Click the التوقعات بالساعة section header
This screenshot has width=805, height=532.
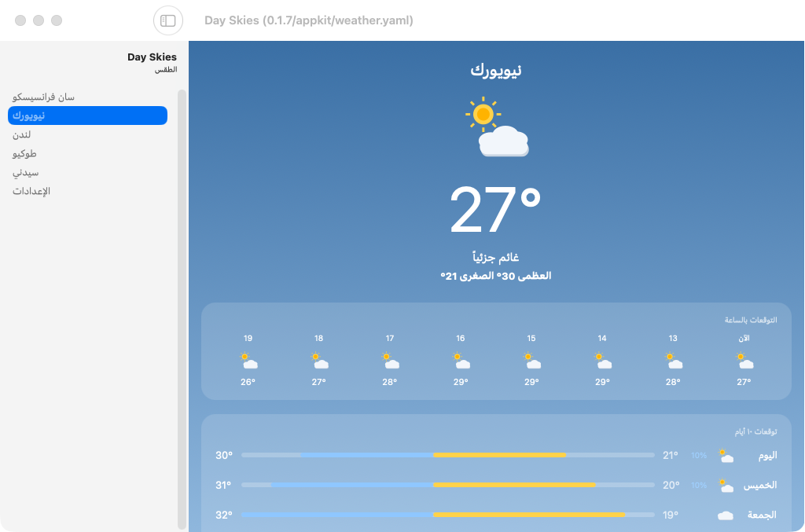(x=751, y=320)
